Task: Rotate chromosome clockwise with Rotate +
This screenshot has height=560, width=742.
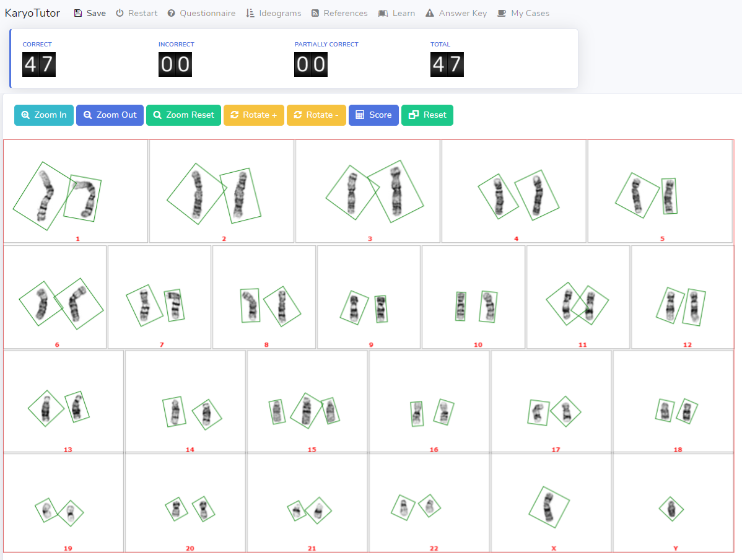Action: [253, 115]
